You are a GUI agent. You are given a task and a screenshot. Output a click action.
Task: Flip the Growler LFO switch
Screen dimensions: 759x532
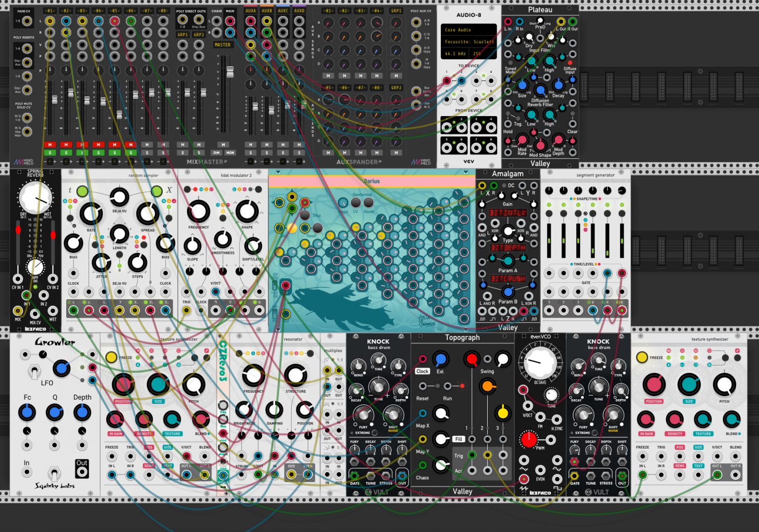click(34, 371)
